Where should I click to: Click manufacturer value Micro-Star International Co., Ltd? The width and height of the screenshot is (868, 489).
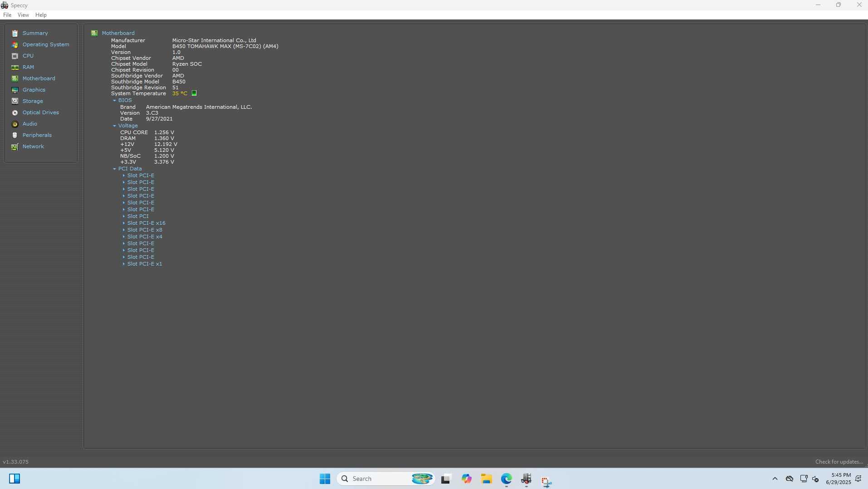point(214,40)
